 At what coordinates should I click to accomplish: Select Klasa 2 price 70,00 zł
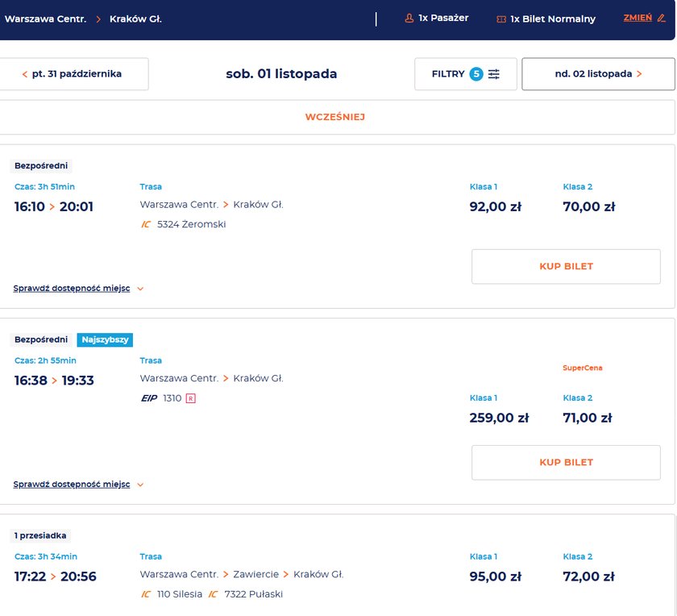(588, 206)
